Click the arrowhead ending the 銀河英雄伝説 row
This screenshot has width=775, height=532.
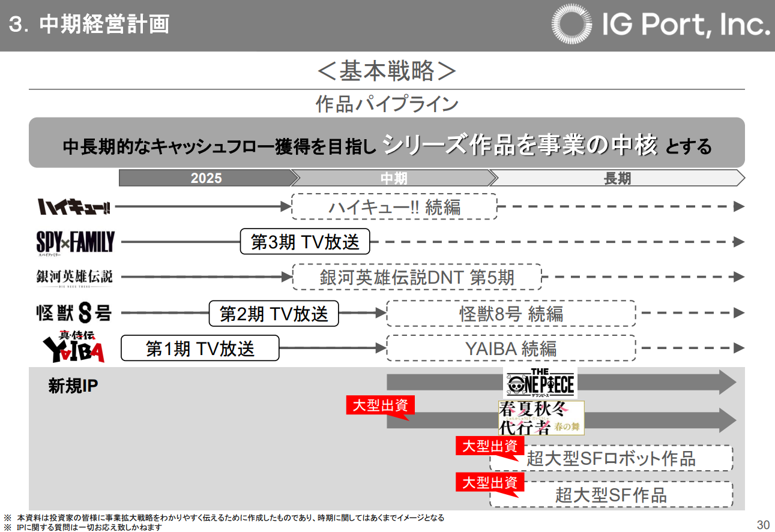tap(740, 277)
